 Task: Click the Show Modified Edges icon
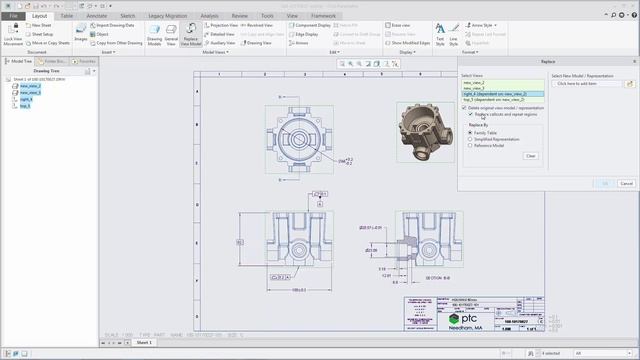coord(388,43)
